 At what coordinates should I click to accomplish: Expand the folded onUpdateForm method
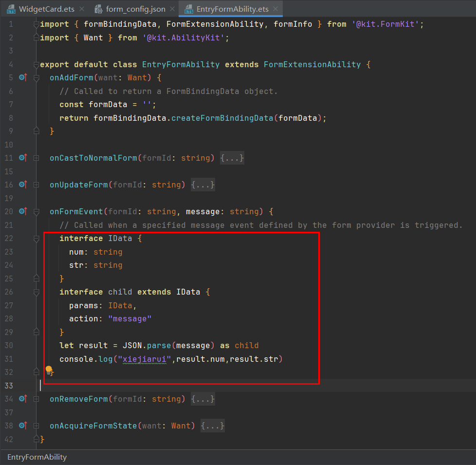pyautogui.click(x=36, y=185)
